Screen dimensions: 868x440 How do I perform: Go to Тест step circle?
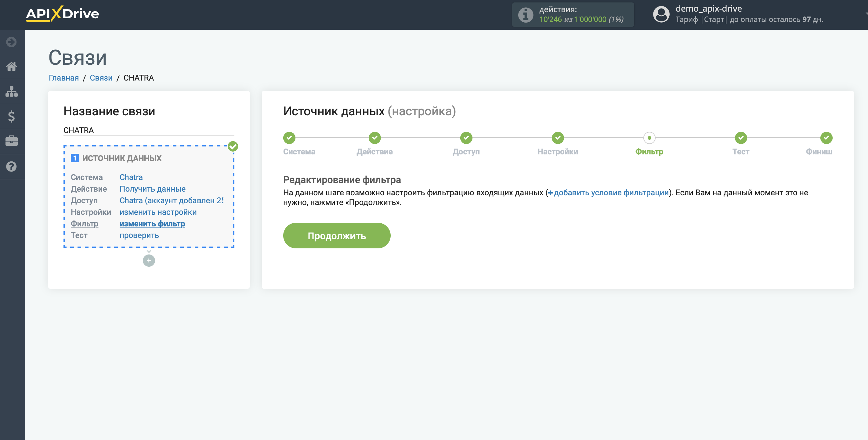pos(741,138)
